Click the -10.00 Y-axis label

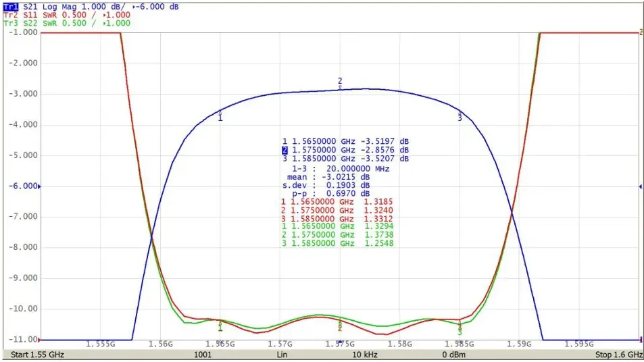(x=22, y=309)
